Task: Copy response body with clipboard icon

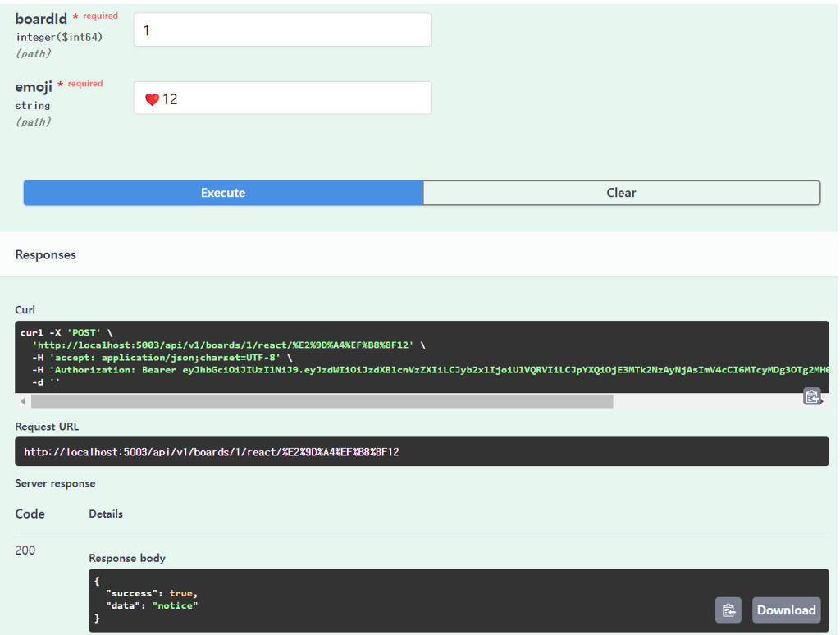Action: point(728,610)
